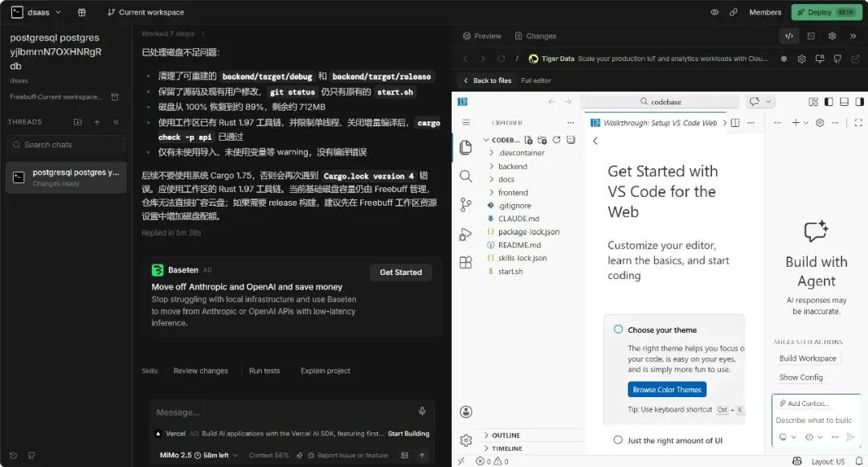This screenshot has width=868, height=467.
Task: Open the postgresql postgres thread
Action: (67, 177)
